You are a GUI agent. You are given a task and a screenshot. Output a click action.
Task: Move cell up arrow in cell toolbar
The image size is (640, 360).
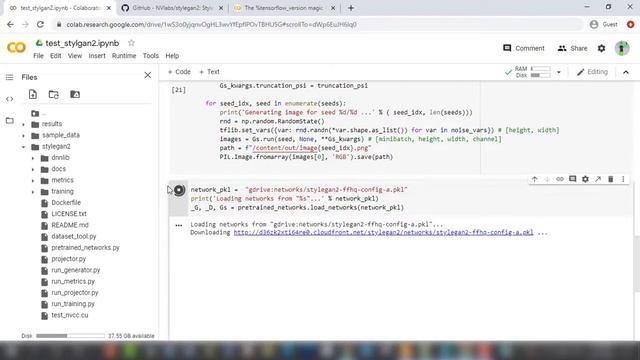[x=534, y=179]
